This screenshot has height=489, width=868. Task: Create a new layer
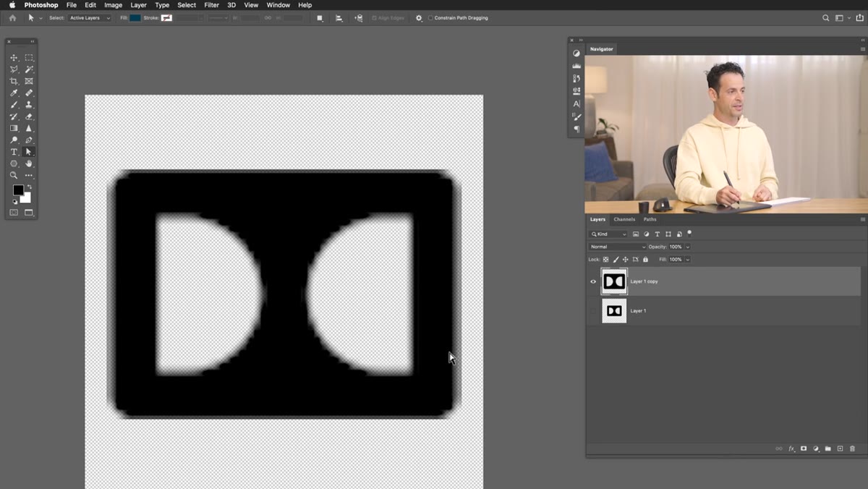841,448
